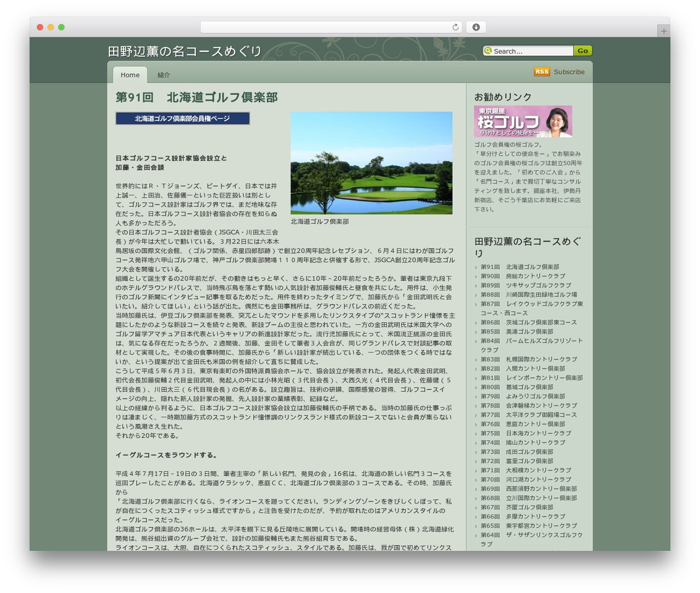Open sidebar link 第72回 富里ゴルフ倶楽部
This screenshot has height=593, width=700.
(x=517, y=461)
